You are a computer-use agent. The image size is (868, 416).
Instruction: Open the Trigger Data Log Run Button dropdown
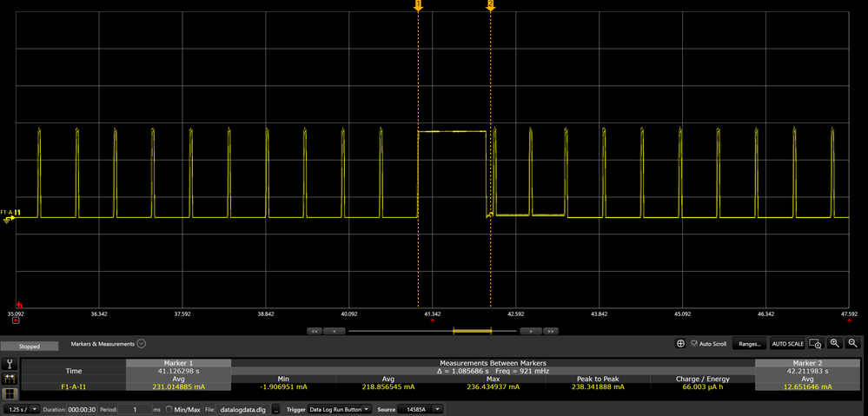tap(340, 409)
